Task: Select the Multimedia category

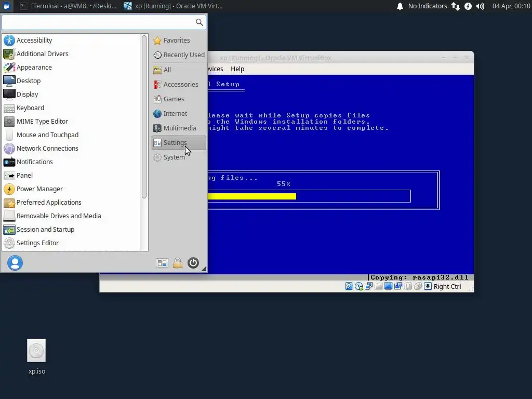Action: coord(179,128)
